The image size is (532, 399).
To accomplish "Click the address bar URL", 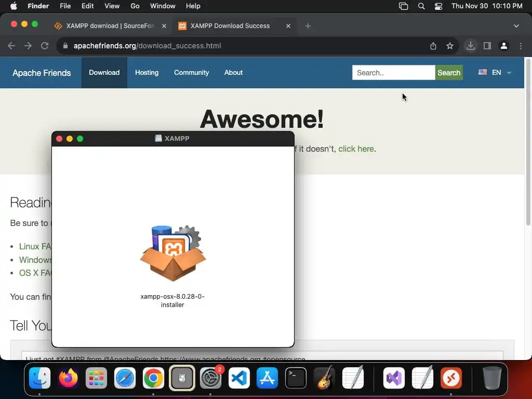I will pyautogui.click(x=147, y=46).
